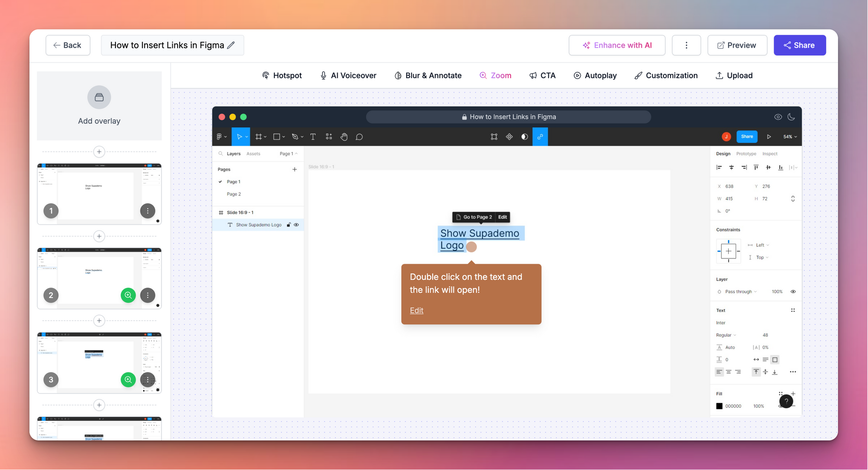
Task: Click the Upload option
Action: pyautogui.click(x=734, y=76)
